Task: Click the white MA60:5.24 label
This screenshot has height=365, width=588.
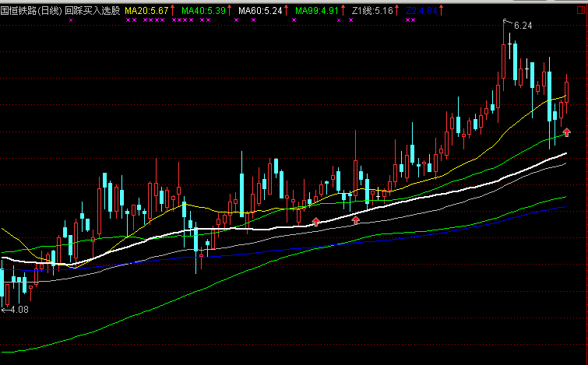Action: tap(260, 10)
